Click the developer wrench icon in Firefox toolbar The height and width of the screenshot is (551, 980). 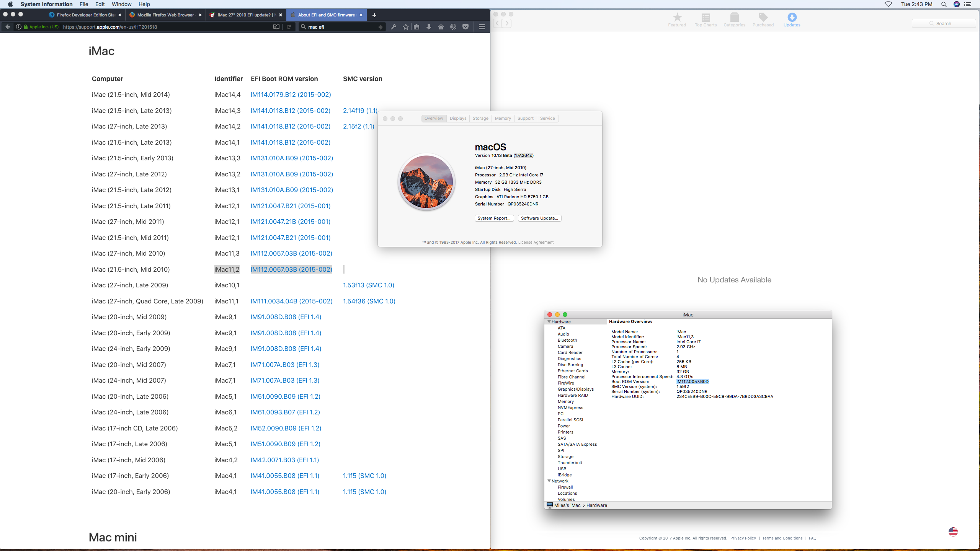(x=394, y=27)
